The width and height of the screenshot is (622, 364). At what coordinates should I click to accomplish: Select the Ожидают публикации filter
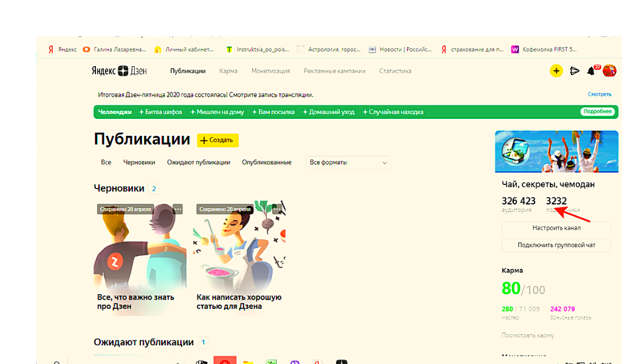199,163
